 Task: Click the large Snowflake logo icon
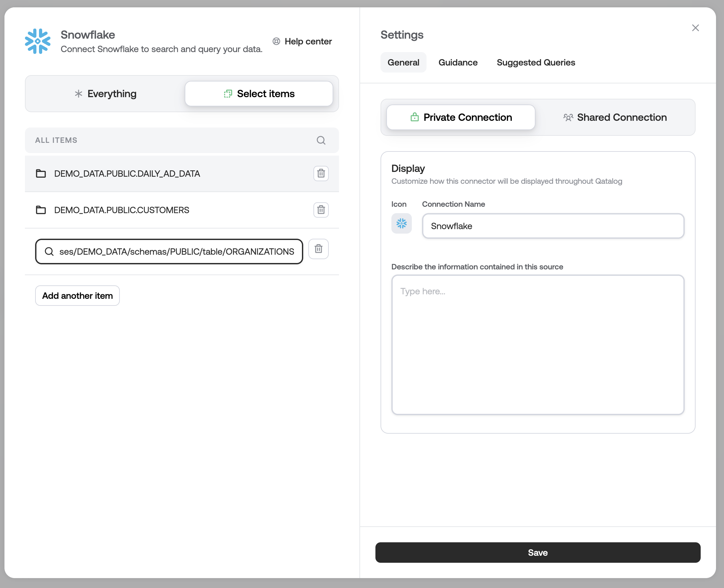38,41
